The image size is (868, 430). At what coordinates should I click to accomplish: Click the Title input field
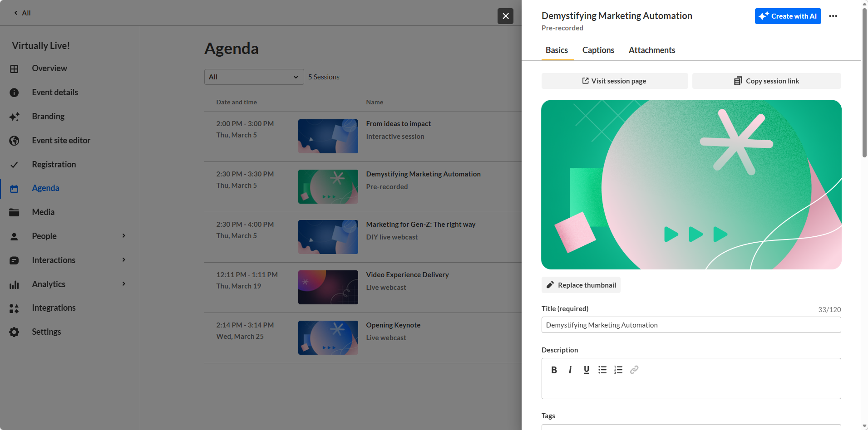pos(691,325)
